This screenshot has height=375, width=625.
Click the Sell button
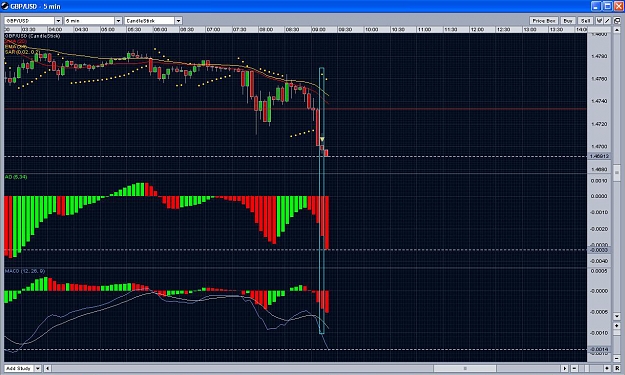tap(585, 21)
